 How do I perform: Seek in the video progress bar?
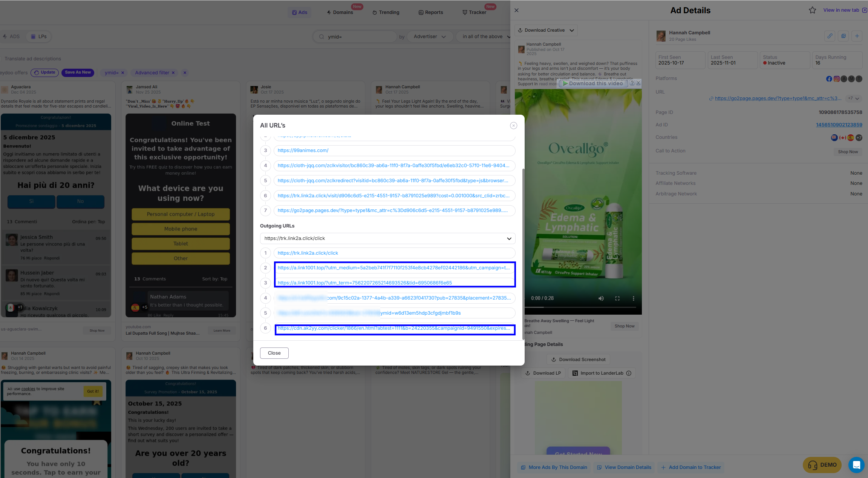point(580,307)
